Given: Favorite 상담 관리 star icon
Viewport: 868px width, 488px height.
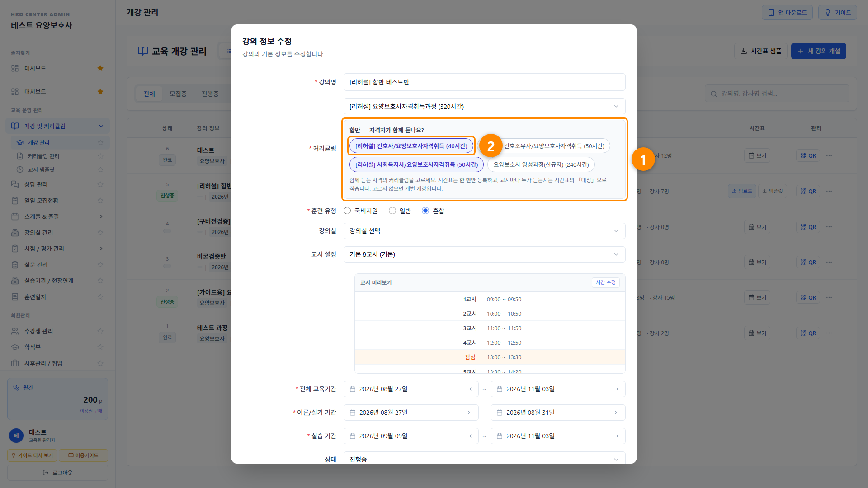Looking at the screenshot, I should (100, 184).
